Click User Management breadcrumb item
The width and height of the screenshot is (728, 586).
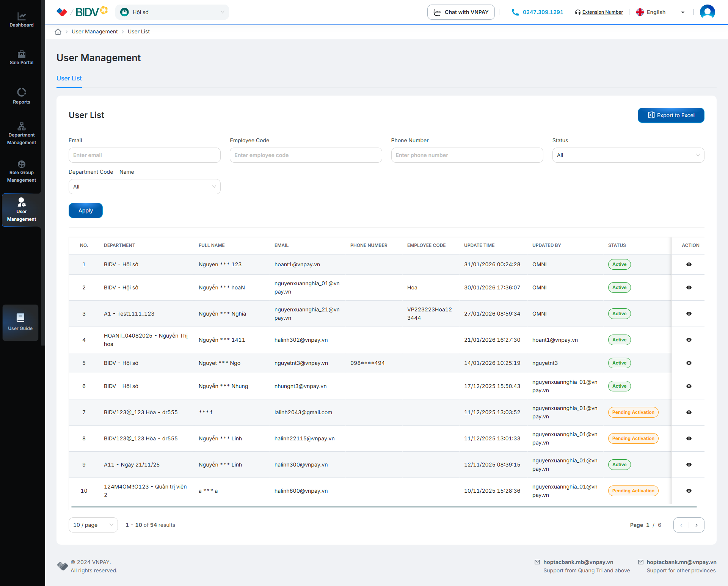[94, 31]
